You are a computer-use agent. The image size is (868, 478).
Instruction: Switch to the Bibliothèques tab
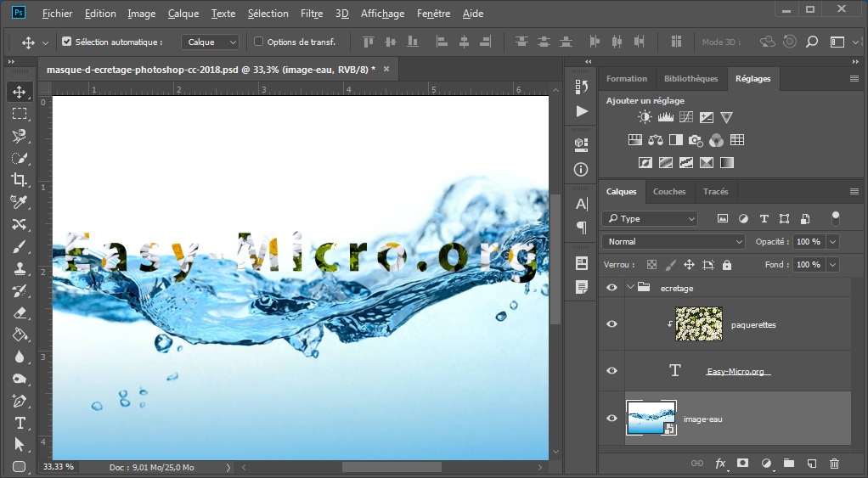click(690, 79)
